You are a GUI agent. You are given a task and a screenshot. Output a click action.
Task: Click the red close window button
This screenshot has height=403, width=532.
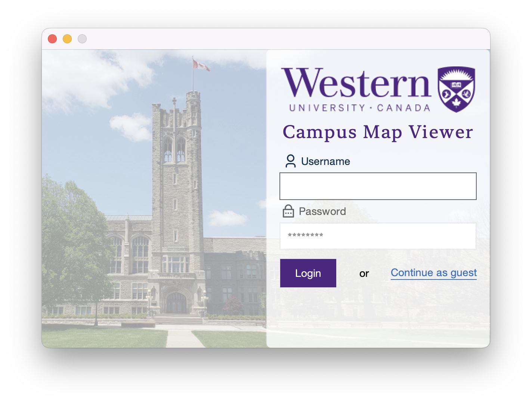[x=52, y=39]
